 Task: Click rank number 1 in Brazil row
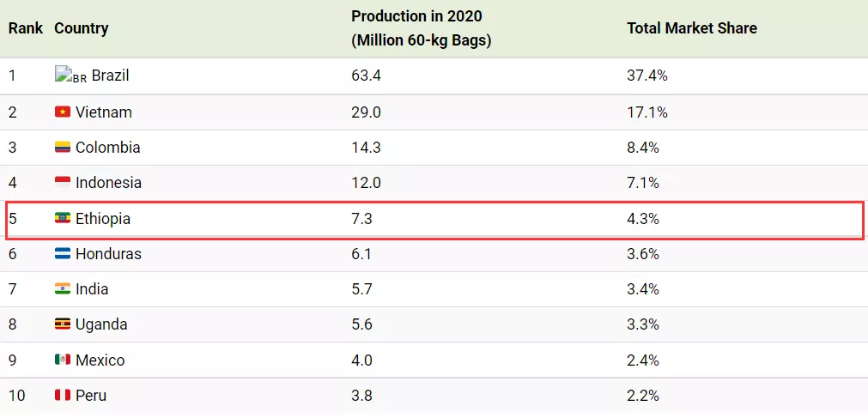click(12, 75)
